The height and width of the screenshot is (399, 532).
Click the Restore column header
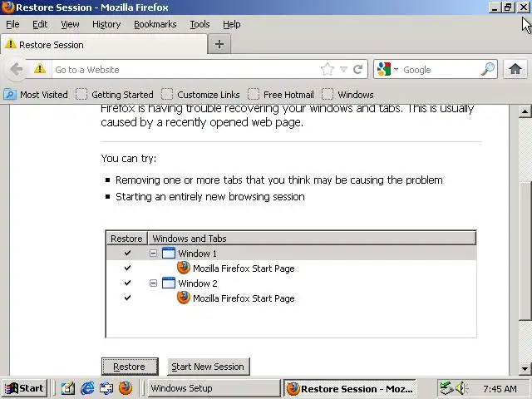pos(126,239)
